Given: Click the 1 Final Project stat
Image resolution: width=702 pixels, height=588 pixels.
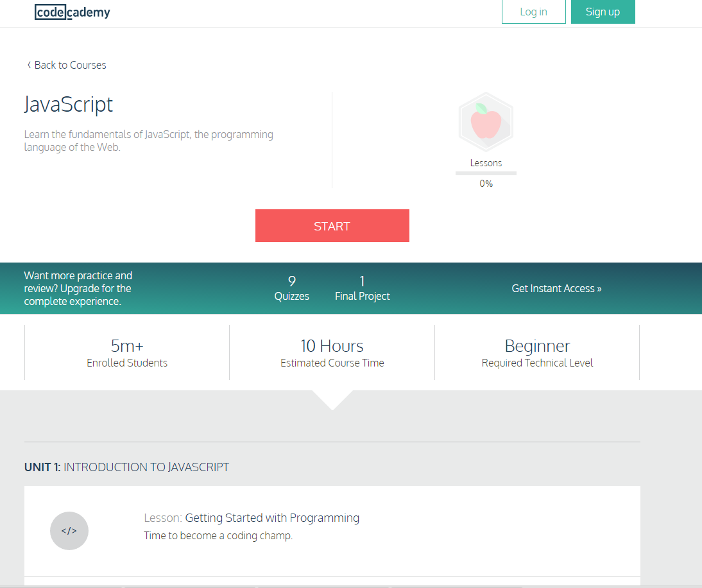Looking at the screenshot, I should coord(362,288).
